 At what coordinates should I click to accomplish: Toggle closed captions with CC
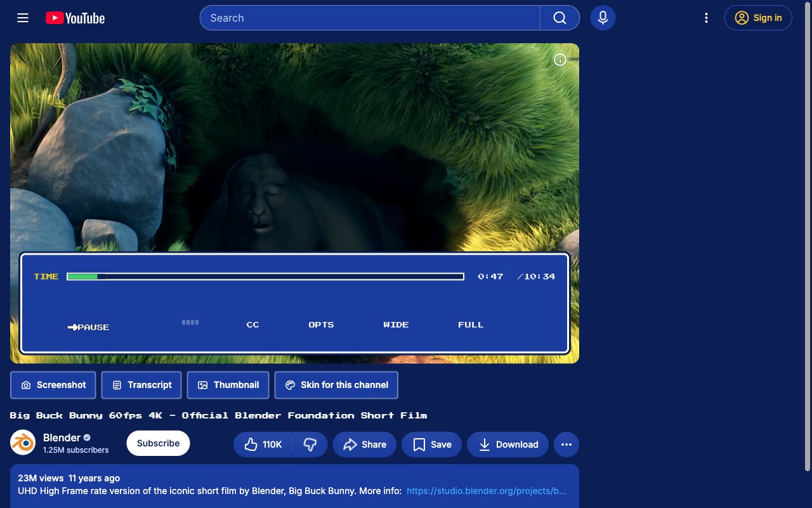pos(252,324)
